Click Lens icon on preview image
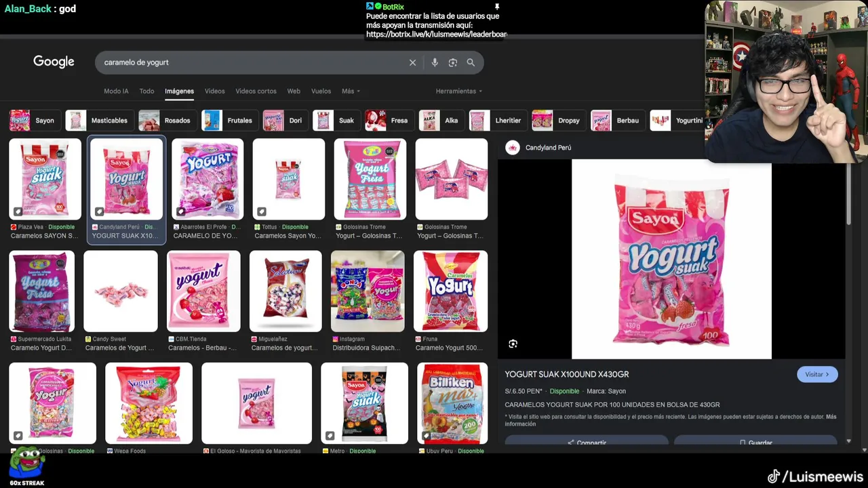This screenshot has height=488, width=868. pos(513,344)
